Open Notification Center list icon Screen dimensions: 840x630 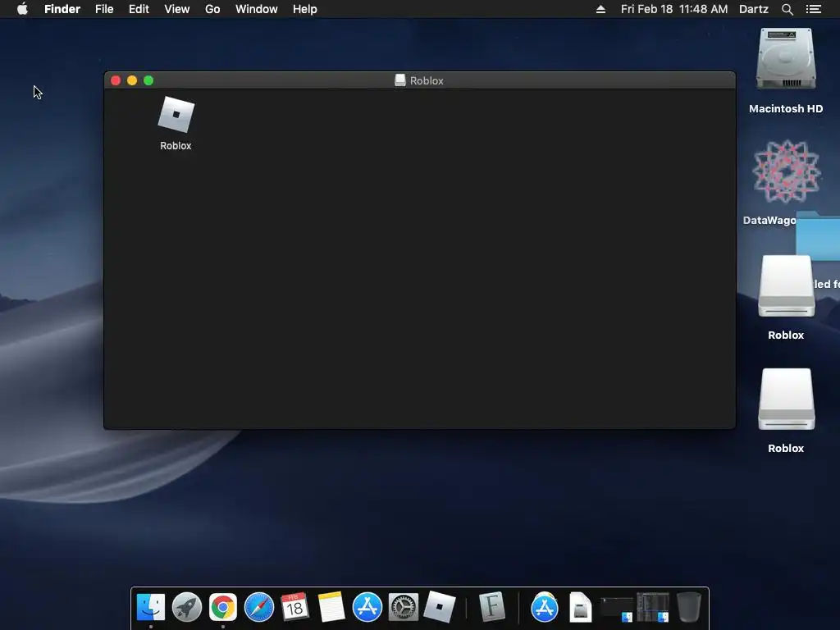point(814,9)
